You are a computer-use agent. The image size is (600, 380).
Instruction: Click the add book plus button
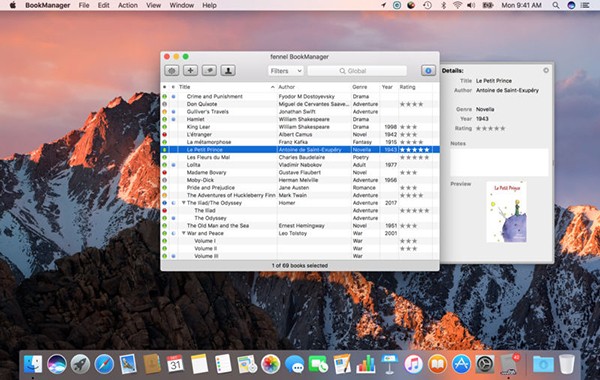coord(190,70)
